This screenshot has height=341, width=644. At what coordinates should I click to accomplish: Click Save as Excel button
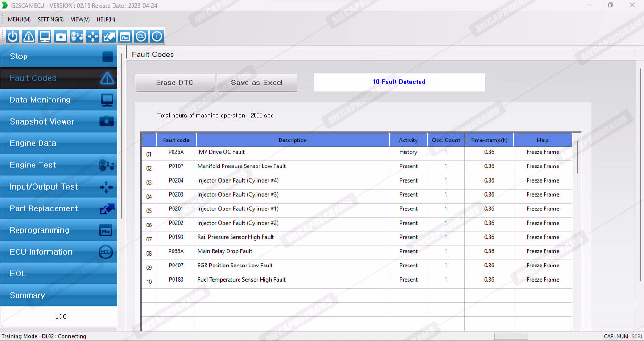click(x=257, y=83)
